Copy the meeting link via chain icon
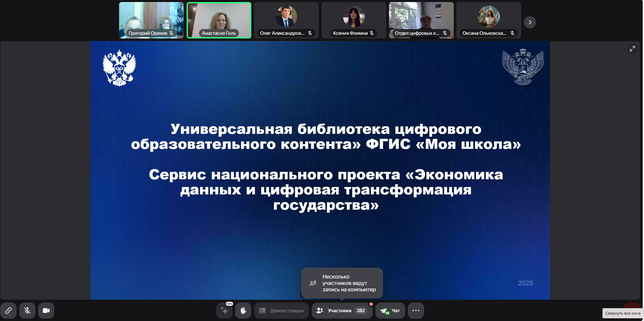This screenshot has height=321, width=644. tap(8, 311)
